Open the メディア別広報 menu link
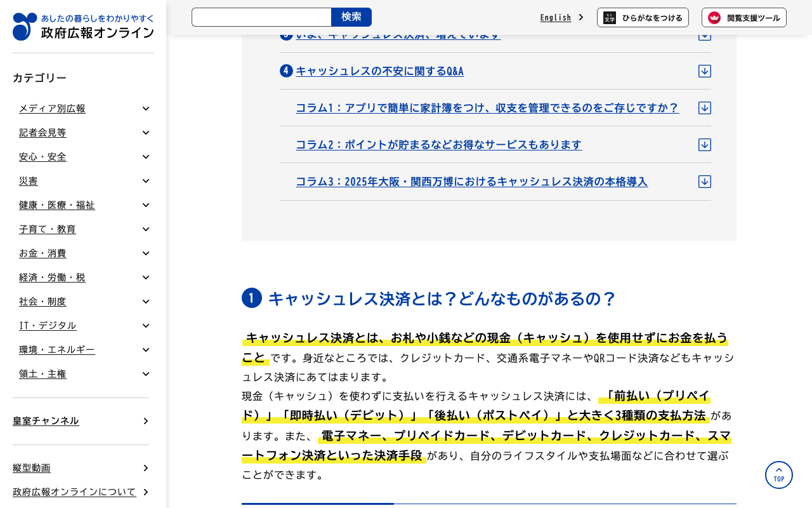Viewport: 812px width, 508px height. 52,109
